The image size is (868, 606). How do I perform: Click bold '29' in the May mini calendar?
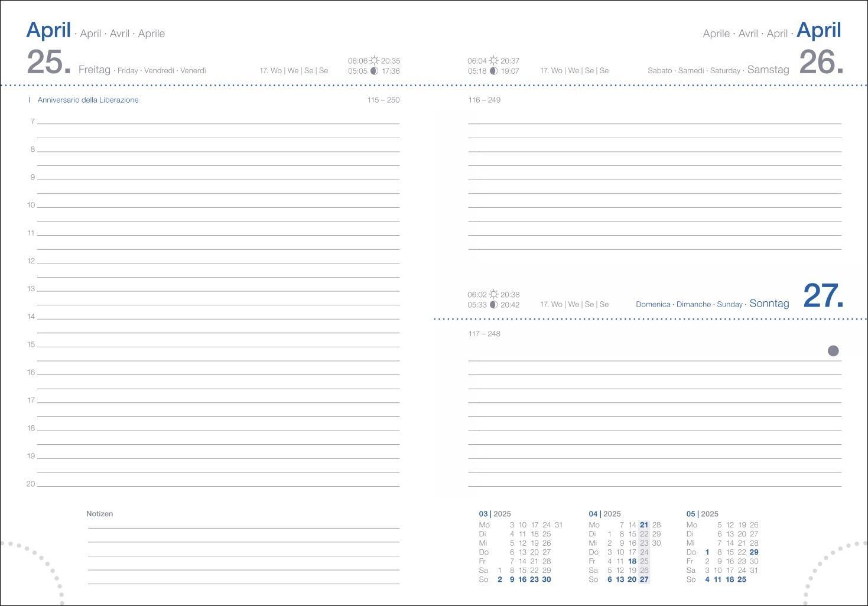[x=754, y=552]
